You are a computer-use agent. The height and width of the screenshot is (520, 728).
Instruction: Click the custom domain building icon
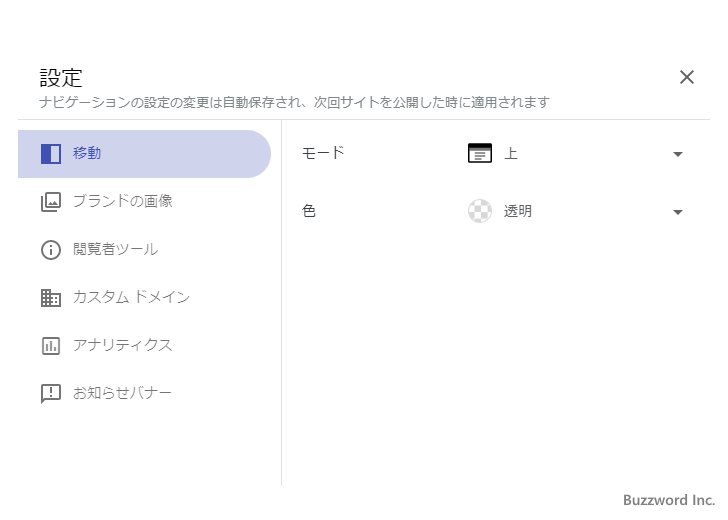[51, 298]
